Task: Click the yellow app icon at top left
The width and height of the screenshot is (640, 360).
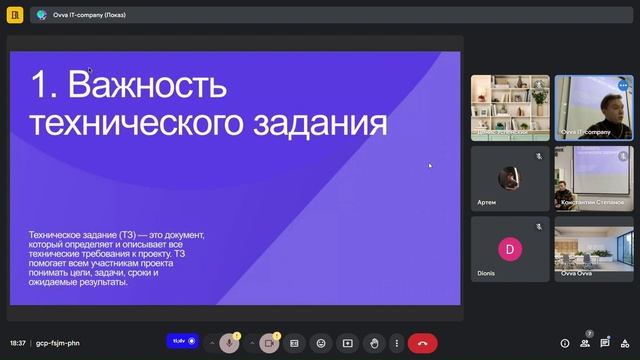Action: pos(15,15)
